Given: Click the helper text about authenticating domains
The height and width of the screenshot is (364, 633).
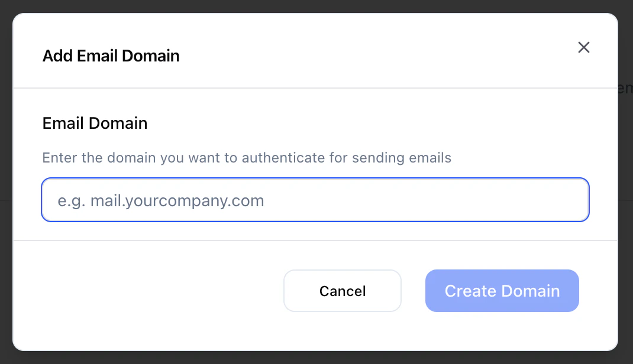Looking at the screenshot, I should pyautogui.click(x=247, y=158).
